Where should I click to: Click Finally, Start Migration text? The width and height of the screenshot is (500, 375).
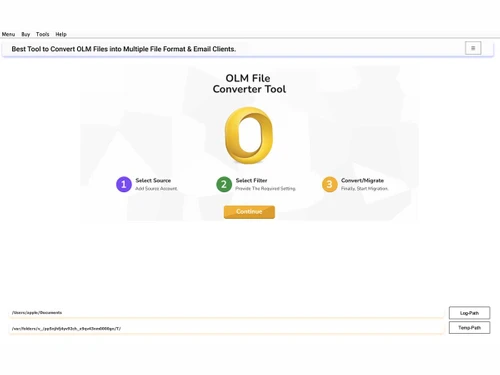[x=364, y=189]
